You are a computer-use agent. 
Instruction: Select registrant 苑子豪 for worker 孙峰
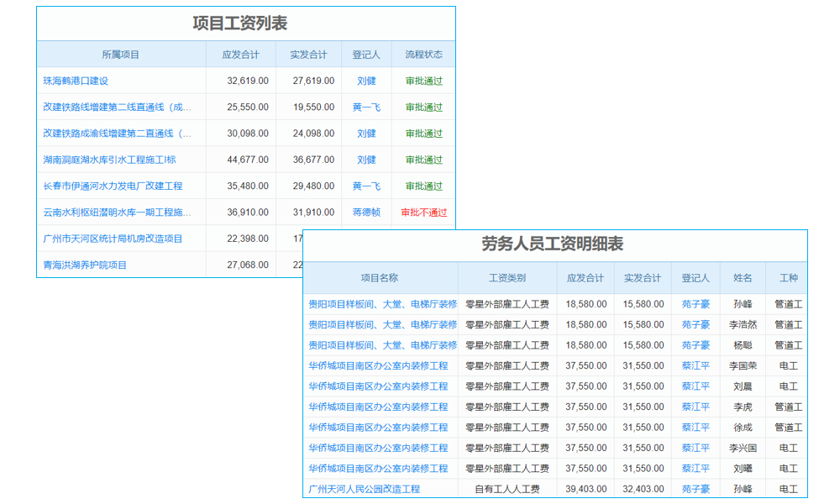pos(695,304)
